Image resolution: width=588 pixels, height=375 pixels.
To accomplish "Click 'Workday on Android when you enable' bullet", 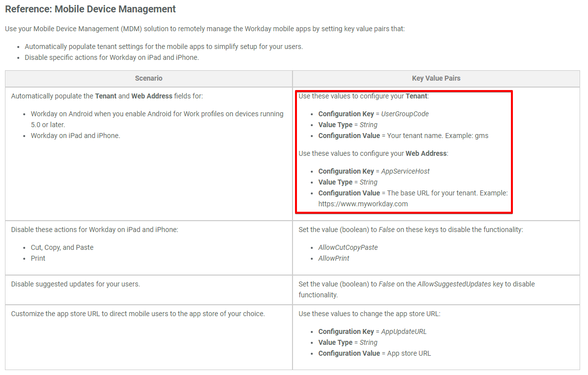I will coord(157,119).
